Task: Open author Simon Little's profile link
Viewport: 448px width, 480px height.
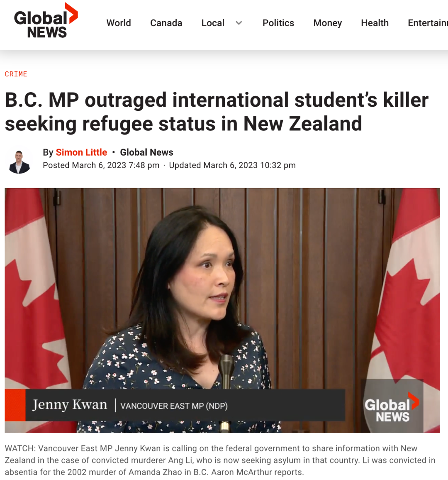Action: [81, 152]
